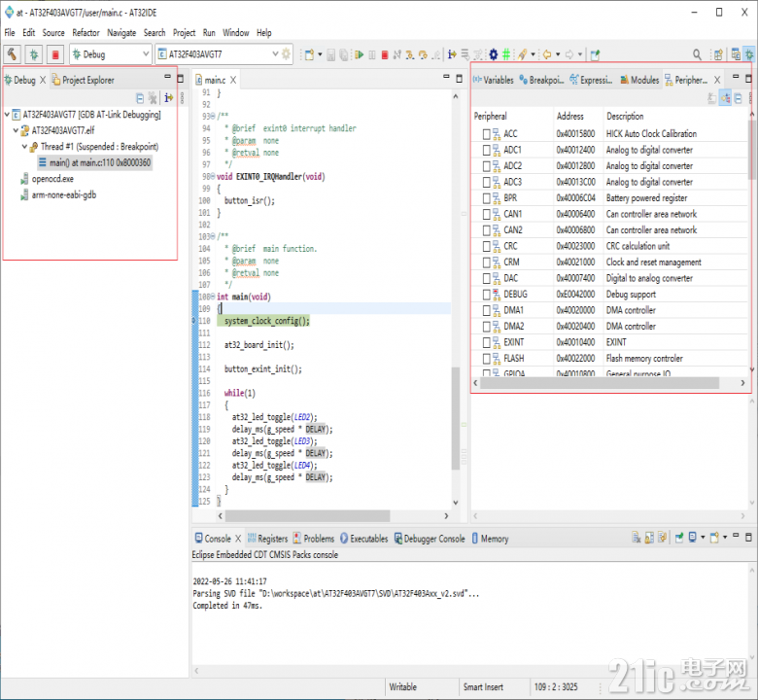Image resolution: width=758 pixels, height=700 pixels.
Task: Click the Peripherals collapse-all icon
Action: pos(739,98)
